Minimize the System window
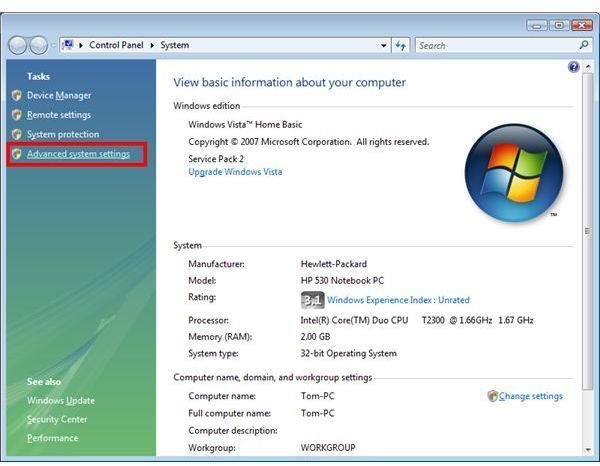Viewport: 600px width, 466px height. point(537,25)
